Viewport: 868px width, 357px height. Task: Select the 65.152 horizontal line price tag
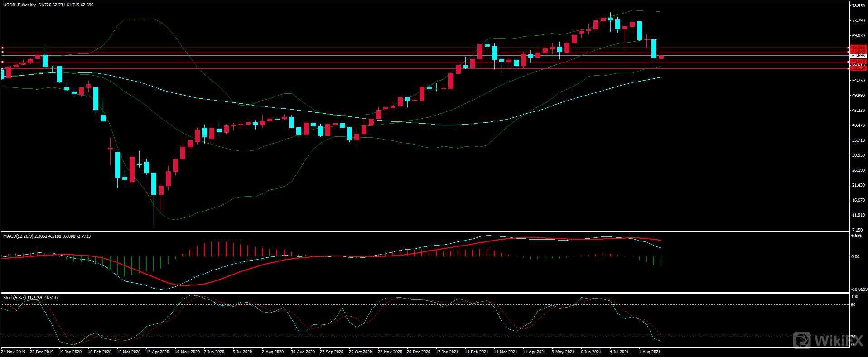(858, 48)
